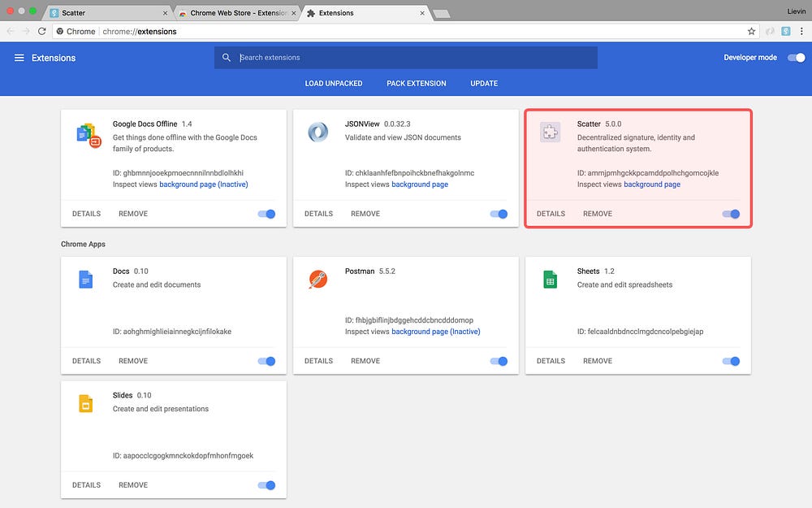Click the JSONView extension icon

tap(318, 132)
